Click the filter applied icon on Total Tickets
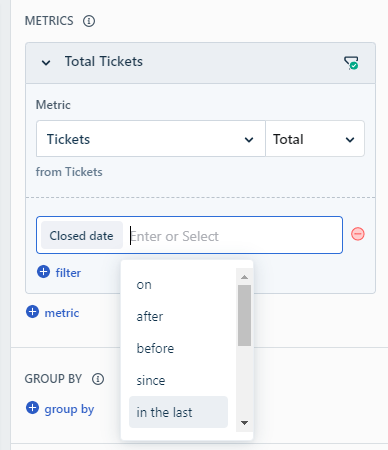The width and height of the screenshot is (388, 450). (x=351, y=63)
